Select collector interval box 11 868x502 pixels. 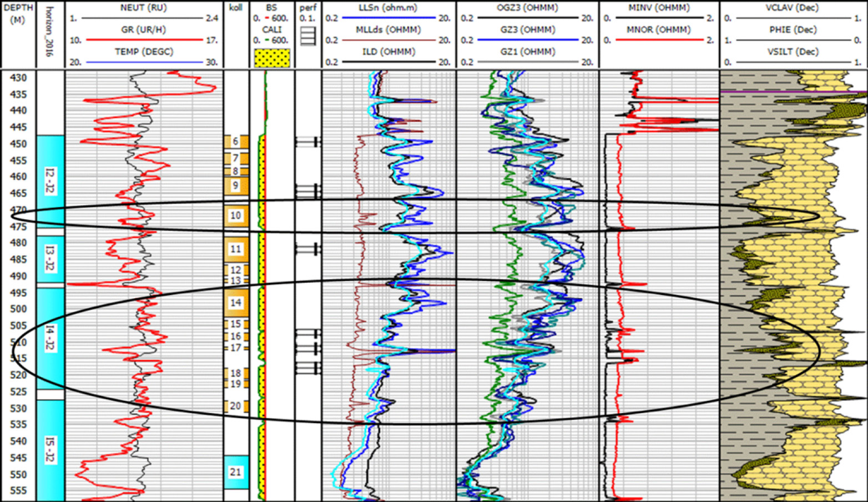click(x=236, y=249)
